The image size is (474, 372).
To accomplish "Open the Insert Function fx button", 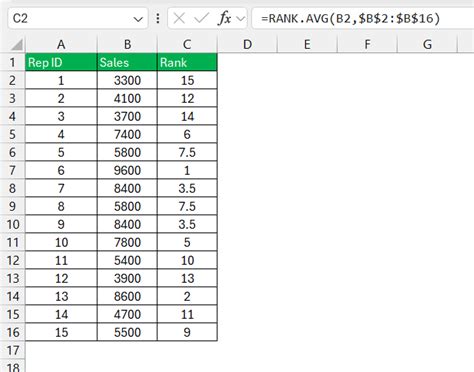I will tap(224, 18).
